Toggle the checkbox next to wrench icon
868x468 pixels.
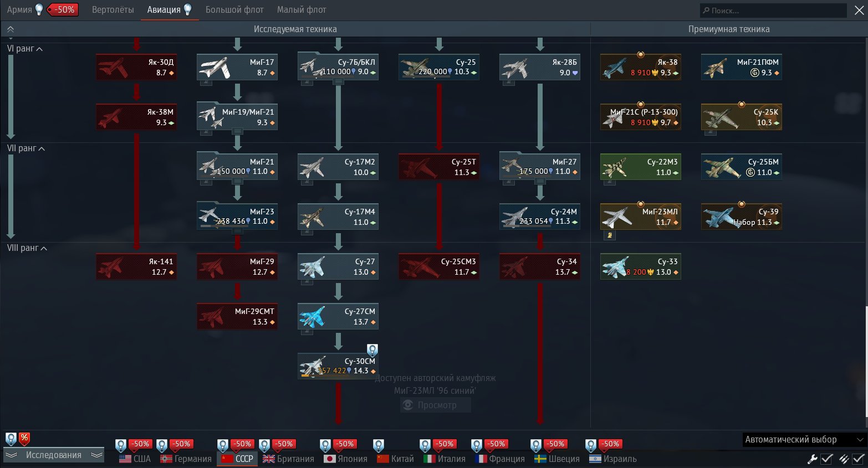pos(826,459)
